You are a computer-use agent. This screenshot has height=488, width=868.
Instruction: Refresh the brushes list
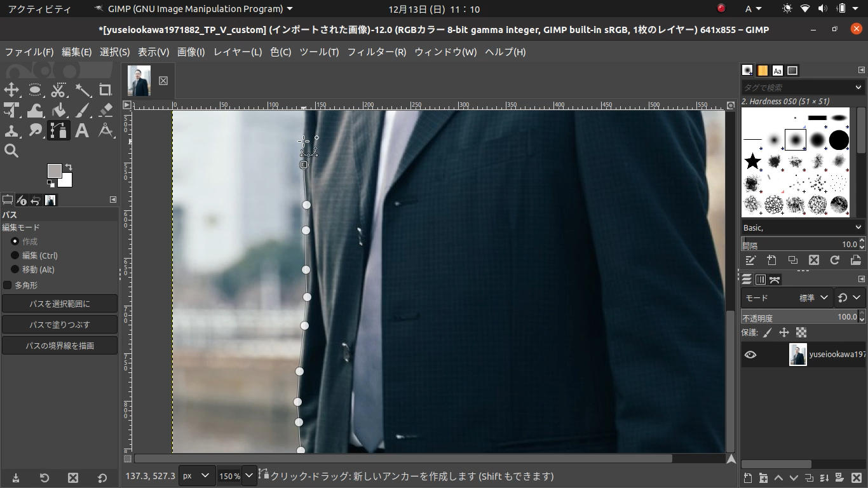835,260
